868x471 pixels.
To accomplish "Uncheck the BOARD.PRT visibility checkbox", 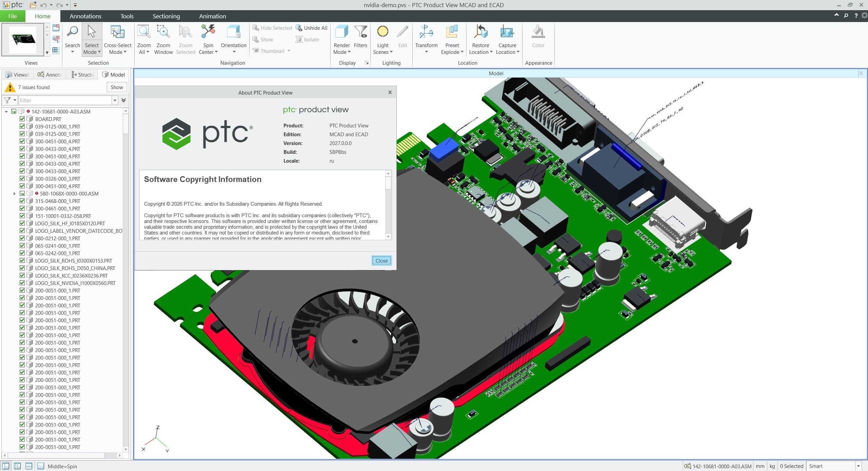I will (22, 119).
